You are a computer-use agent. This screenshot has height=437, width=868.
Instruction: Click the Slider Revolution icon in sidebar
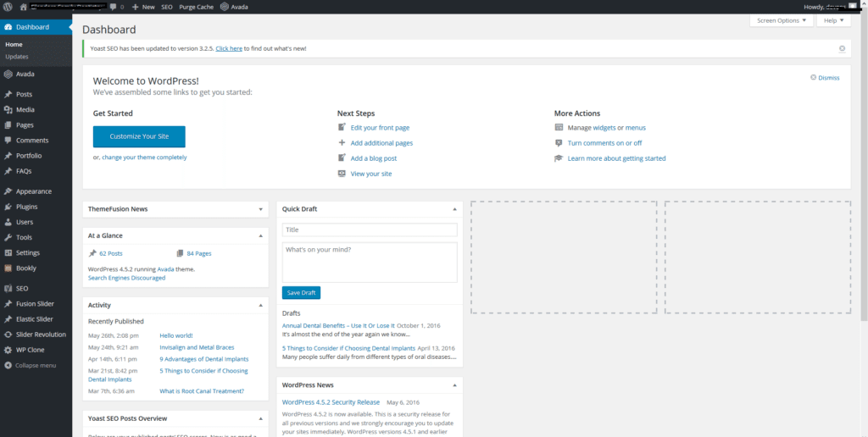8,335
